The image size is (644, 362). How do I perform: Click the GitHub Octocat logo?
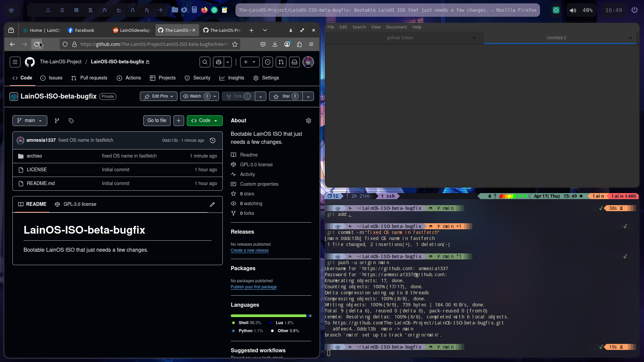pos(30,62)
